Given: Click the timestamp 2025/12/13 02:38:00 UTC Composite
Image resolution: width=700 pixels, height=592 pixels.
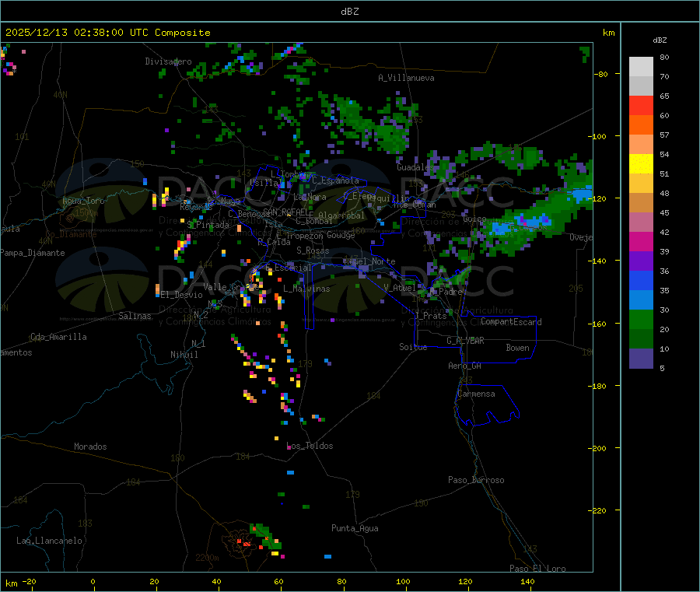Looking at the screenshot, I should [107, 33].
